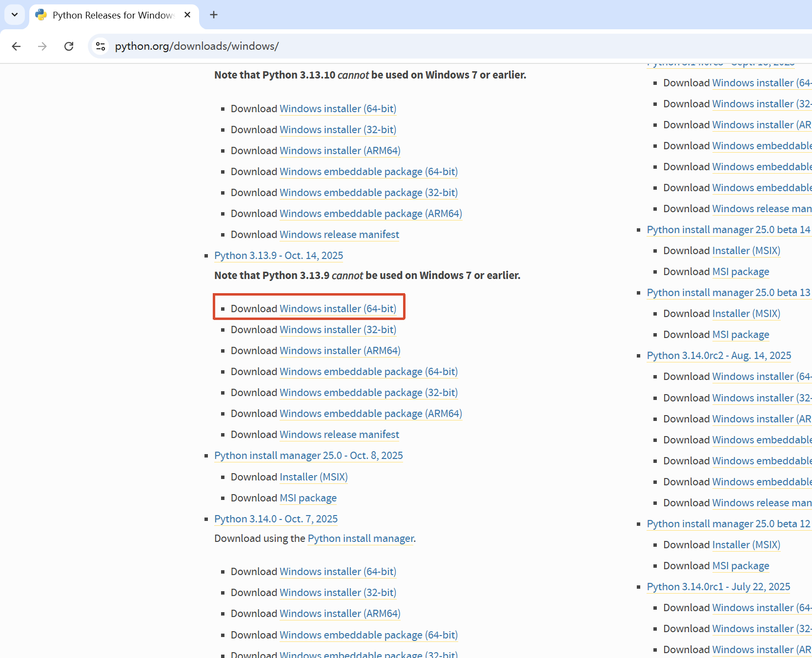Download 3.13.10 embeddable package (64-bit)

tap(368, 172)
